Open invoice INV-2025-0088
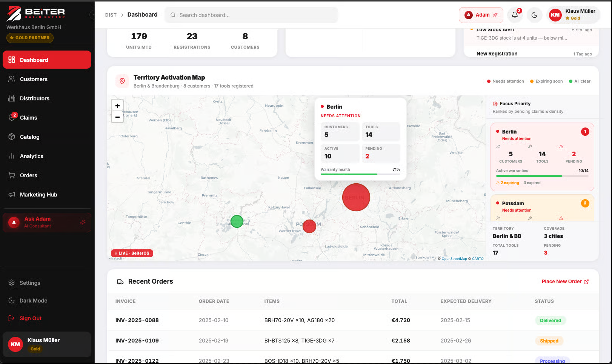Screen dimensions: 612x364 point(137,320)
